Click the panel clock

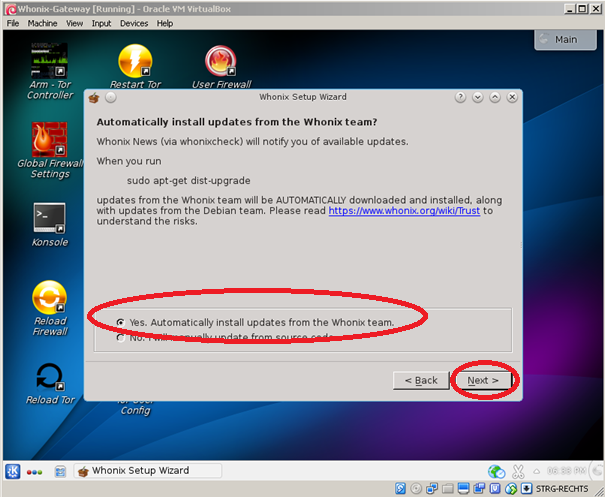(x=566, y=471)
